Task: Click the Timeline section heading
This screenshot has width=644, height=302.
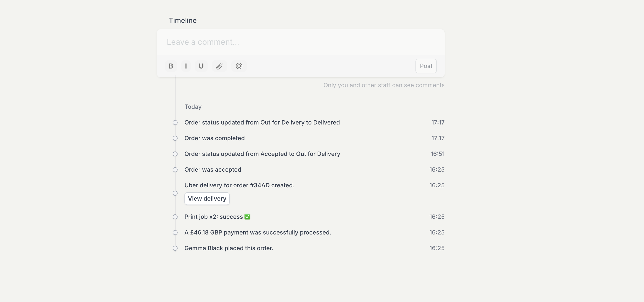Action: tap(182, 21)
